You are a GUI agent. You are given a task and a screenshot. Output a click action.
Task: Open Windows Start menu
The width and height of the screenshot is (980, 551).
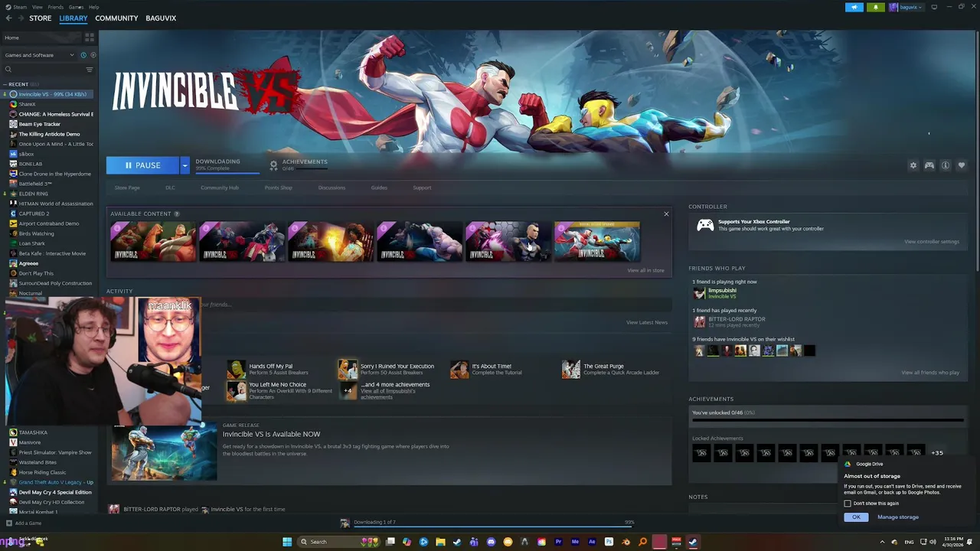tap(287, 542)
